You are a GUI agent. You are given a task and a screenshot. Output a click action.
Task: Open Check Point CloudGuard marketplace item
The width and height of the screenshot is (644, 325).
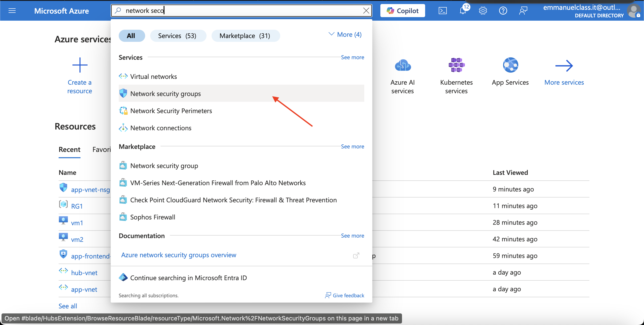pyautogui.click(x=241, y=200)
